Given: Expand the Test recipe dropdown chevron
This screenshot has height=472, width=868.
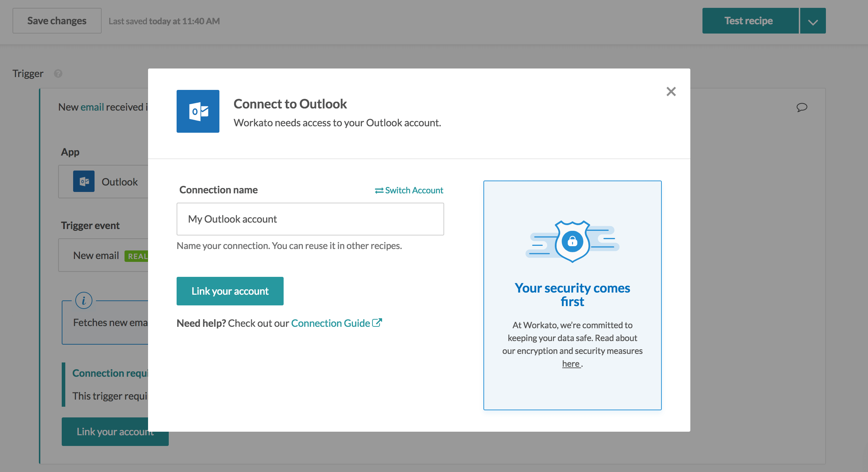Looking at the screenshot, I should tap(812, 20).
